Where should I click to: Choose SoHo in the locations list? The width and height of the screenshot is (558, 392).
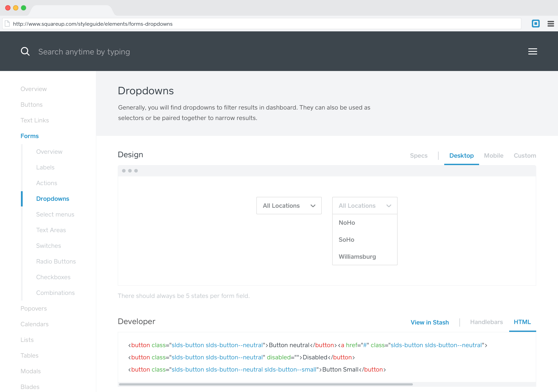click(346, 240)
